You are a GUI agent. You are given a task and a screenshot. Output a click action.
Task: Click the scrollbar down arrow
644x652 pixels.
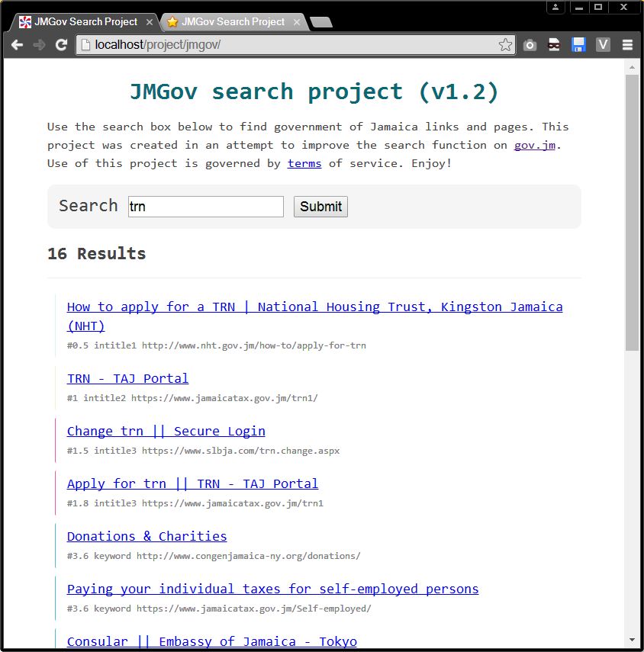click(632, 641)
